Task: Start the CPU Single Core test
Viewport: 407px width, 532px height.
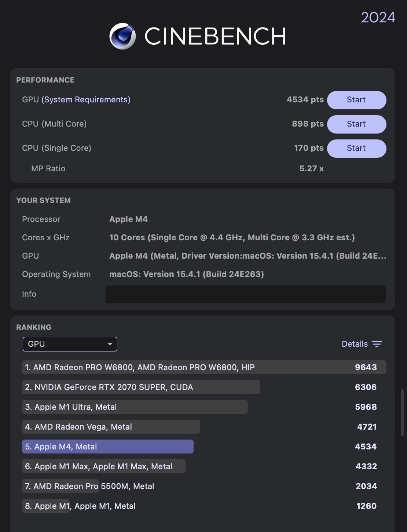Action: 356,148
